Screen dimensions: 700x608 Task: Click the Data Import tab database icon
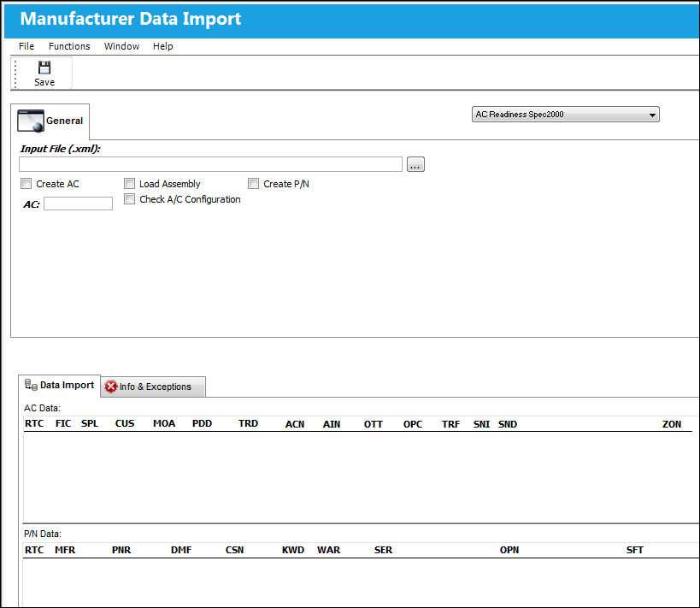coord(31,385)
